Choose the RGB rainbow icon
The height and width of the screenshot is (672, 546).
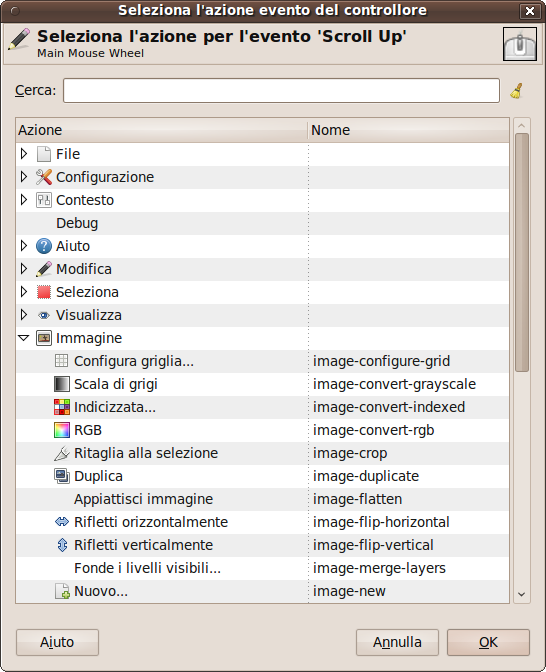[x=62, y=430]
